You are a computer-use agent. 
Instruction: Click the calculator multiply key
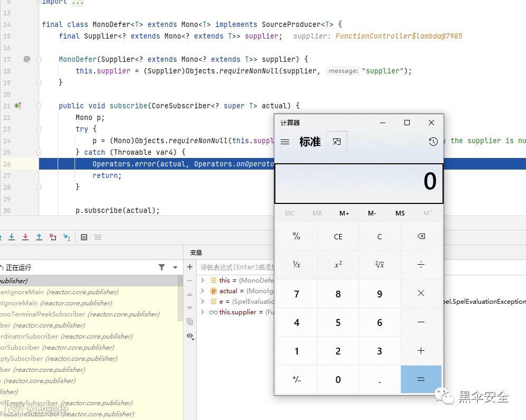click(421, 294)
